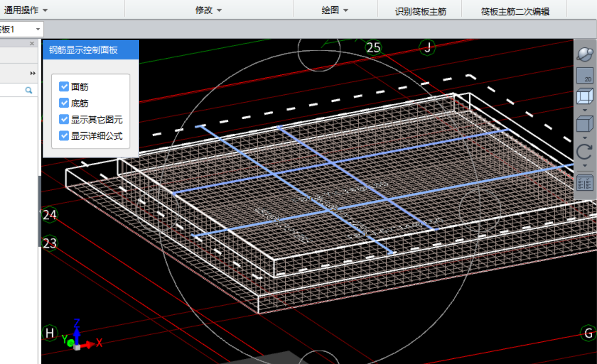The height and width of the screenshot is (364, 597).
Task: Click 识别筏板主筋 tab
Action: tap(420, 11)
